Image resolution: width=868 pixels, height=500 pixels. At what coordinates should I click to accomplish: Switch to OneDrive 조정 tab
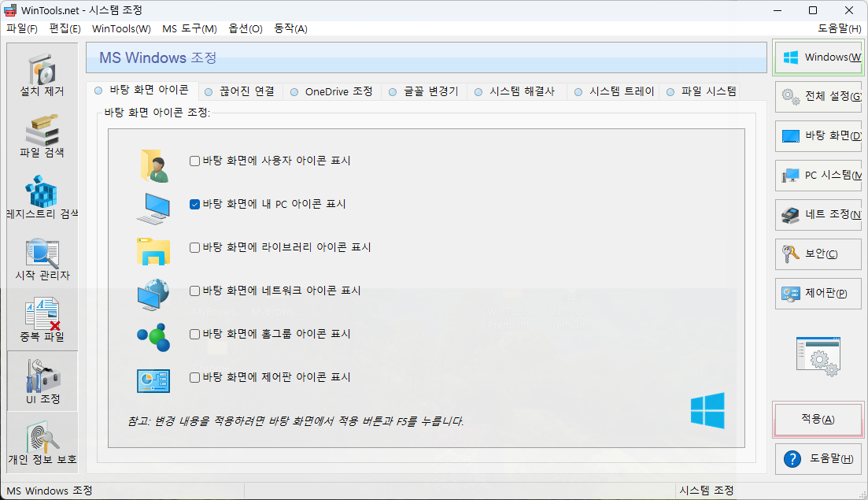[x=331, y=92]
